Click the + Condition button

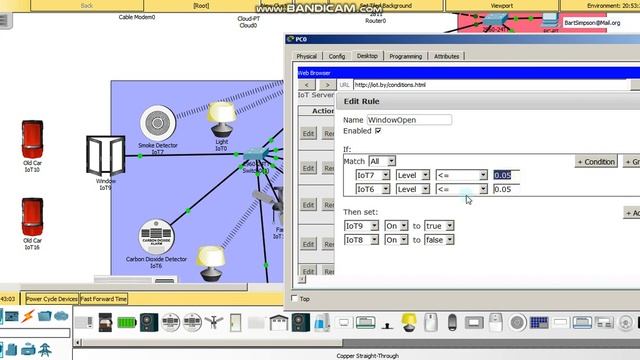click(596, 162)
